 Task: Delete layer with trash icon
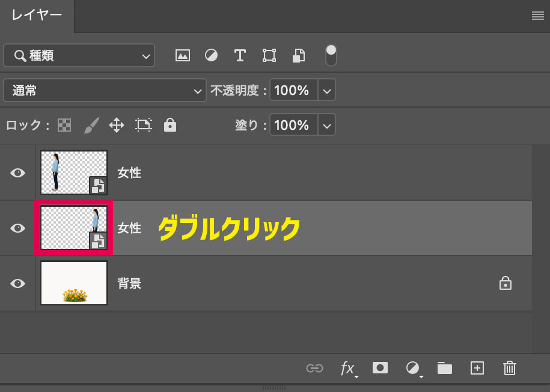click(x=509, y=368)
